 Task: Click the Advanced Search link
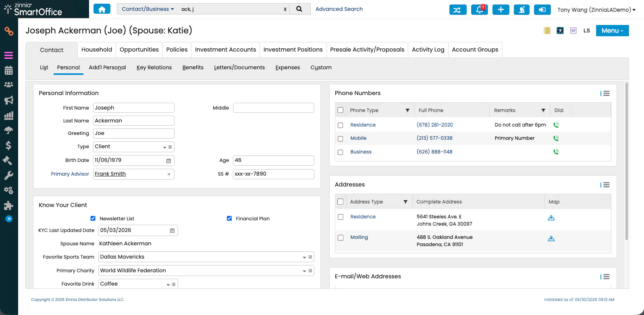tap(339, 9)
